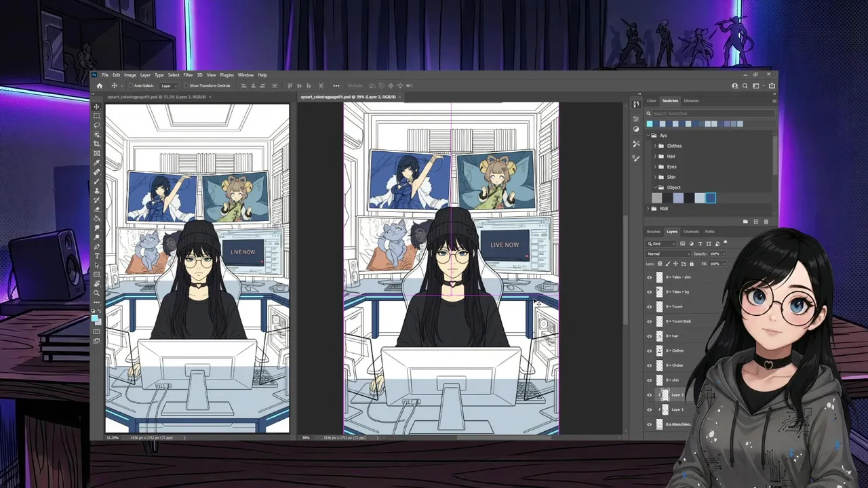Switch to the Paths tab
868x488 pixels.
(x=709, y=231)
